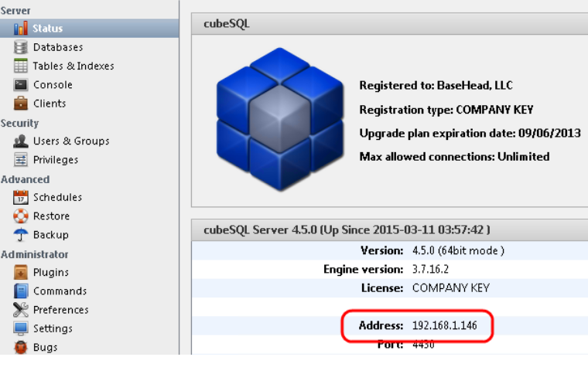Click the Bugs ladybug icon
This screenshot has height=374, width=588.
pyautogui.click(x=21, y=347)
